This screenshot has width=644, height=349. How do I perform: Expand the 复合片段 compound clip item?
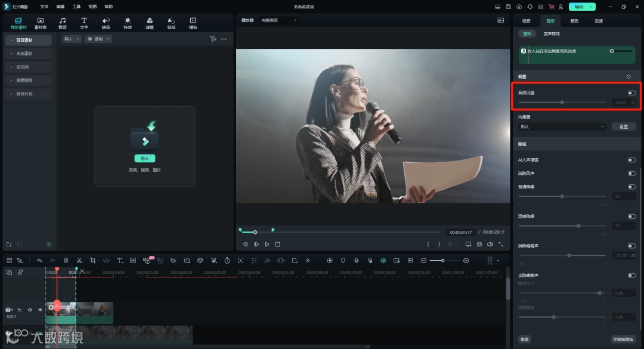pyautogui.click(x=29, y=94)
